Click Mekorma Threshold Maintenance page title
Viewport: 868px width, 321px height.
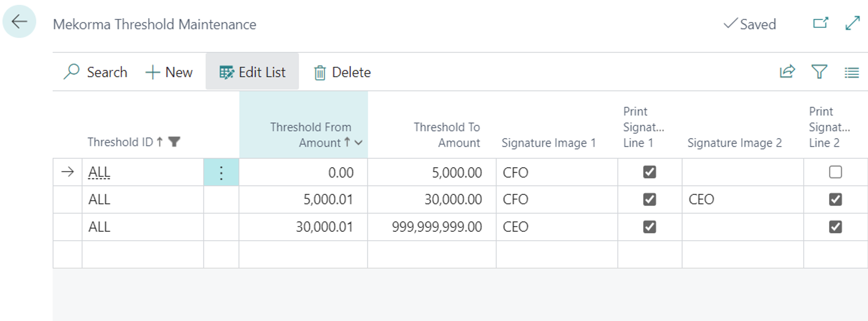[x=155, y=24]
